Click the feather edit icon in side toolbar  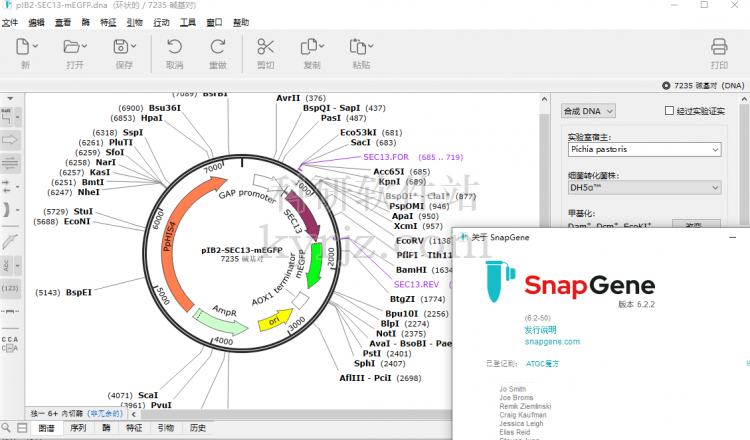[10, 242]
